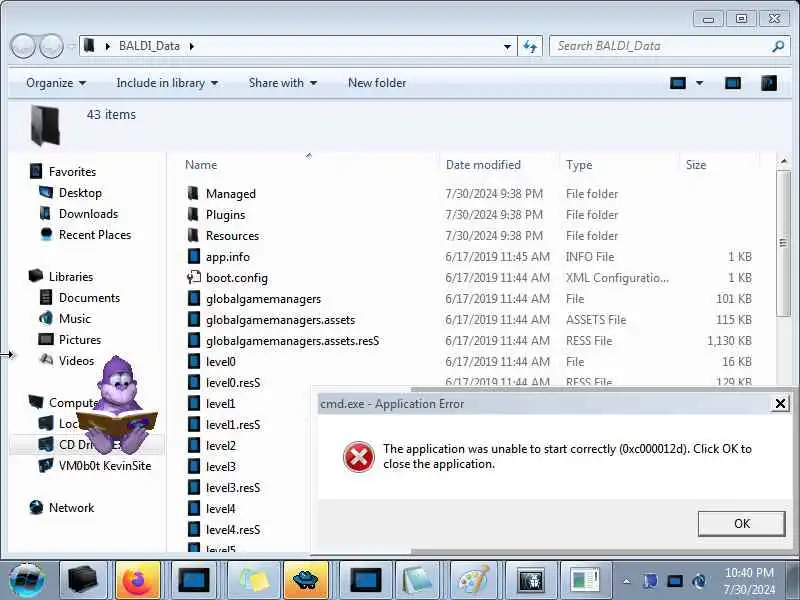
Task: Click the refresh button beside address bar
Action: (x=530, y=46)
